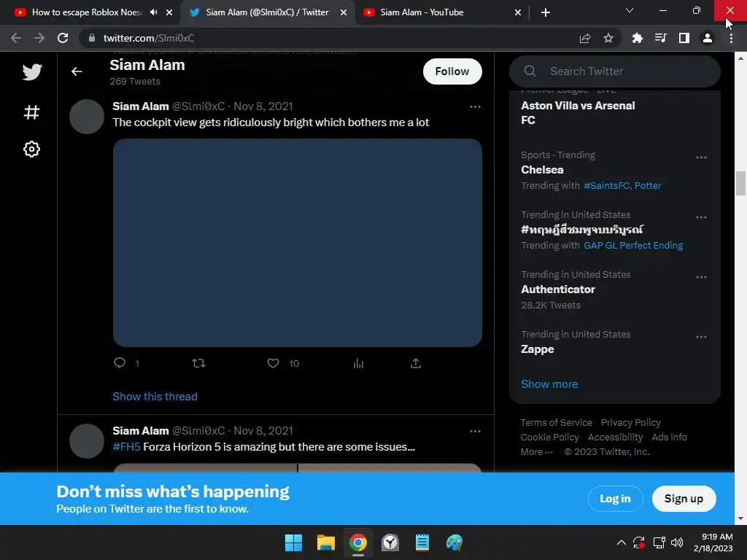The width and height of the screenshot is (747, 560).
Task: Bookmark this tab with the star
Action: [608, 38]
